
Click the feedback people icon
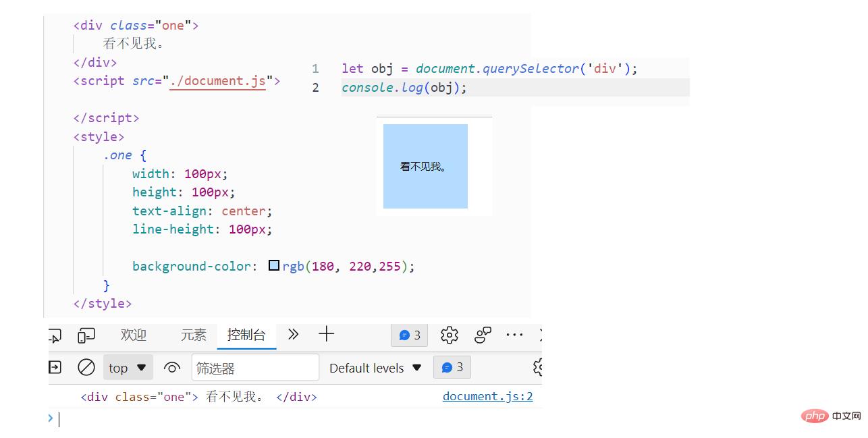pyautogui.click(x=483, y=335)
